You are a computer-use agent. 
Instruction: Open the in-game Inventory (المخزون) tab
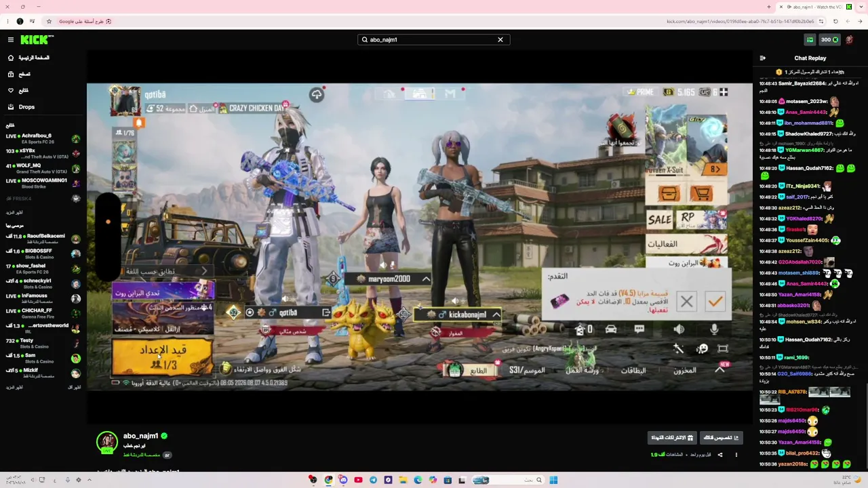coord(685,370)
